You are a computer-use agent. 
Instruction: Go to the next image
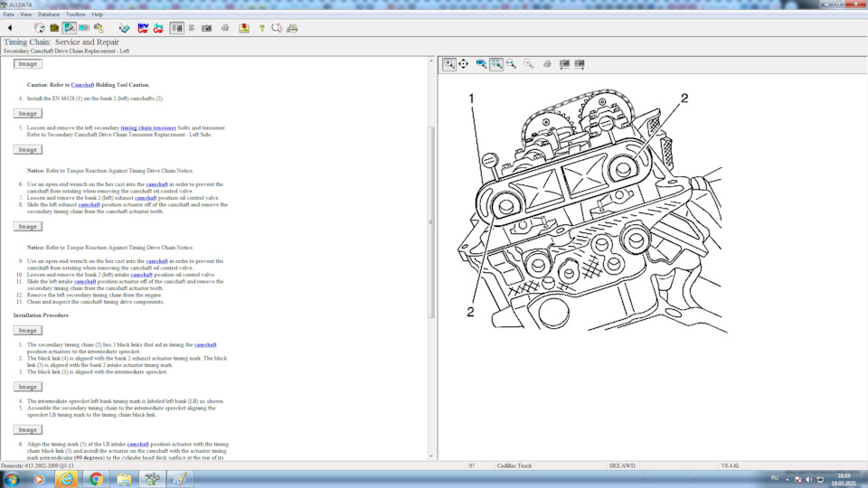click(x=580, y=64)
